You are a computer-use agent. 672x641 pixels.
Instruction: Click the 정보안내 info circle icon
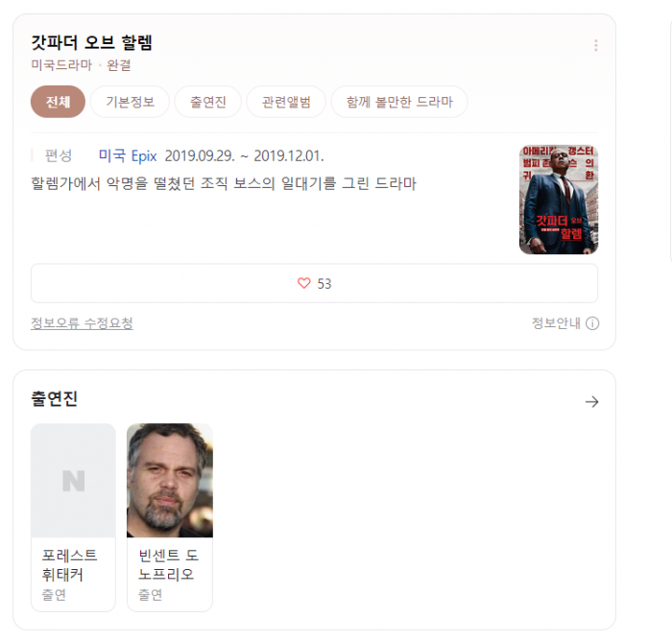[592, 323]
